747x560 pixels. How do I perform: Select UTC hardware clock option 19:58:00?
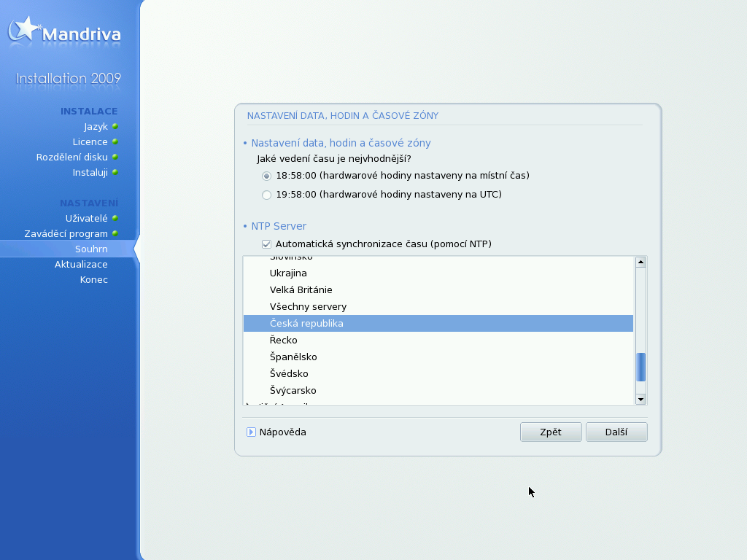click(266, 195)
